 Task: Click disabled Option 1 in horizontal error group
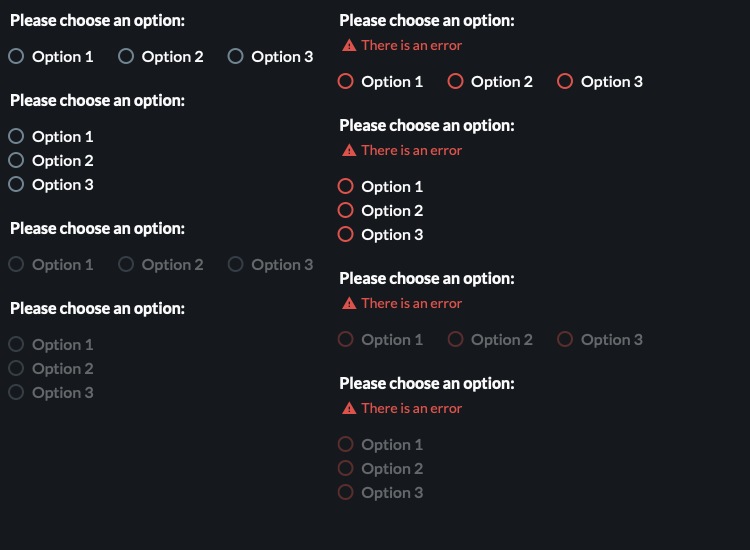click(x=346, y=340)
